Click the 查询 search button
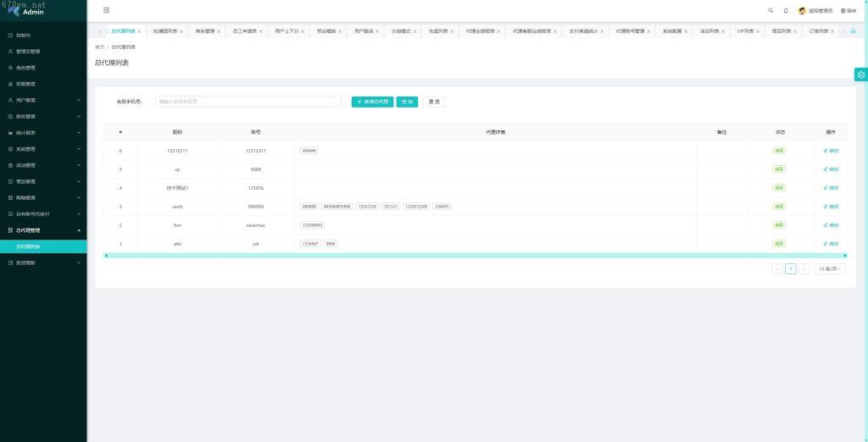 [x=407, y=102]
